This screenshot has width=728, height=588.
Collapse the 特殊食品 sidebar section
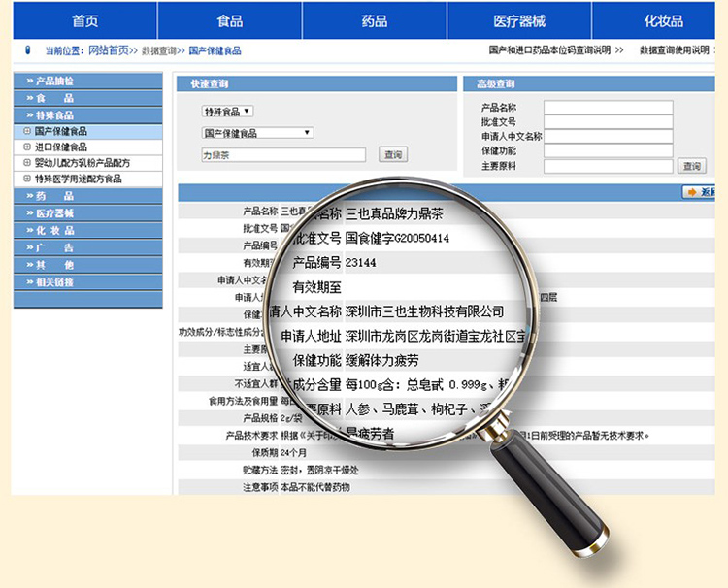[x=88, y=115]
